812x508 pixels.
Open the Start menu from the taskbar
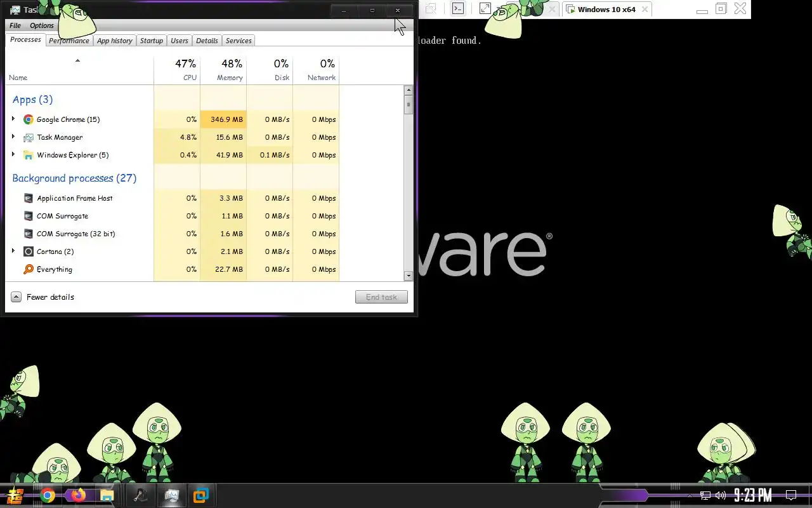coord(15,495)
